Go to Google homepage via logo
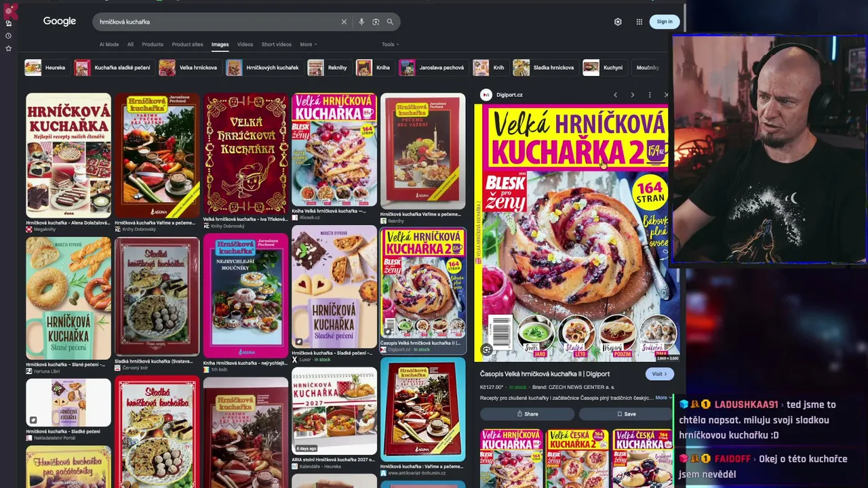The height and width of the screenshot is (488, 868). pos(60,21)
